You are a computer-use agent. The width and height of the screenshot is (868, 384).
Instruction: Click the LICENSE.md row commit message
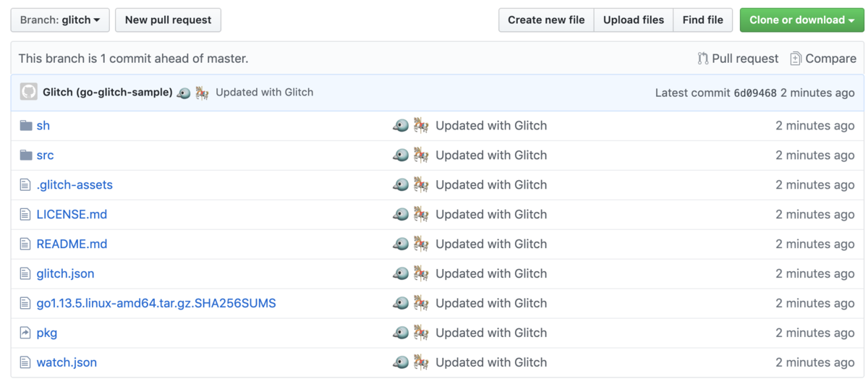click(491, 214)
